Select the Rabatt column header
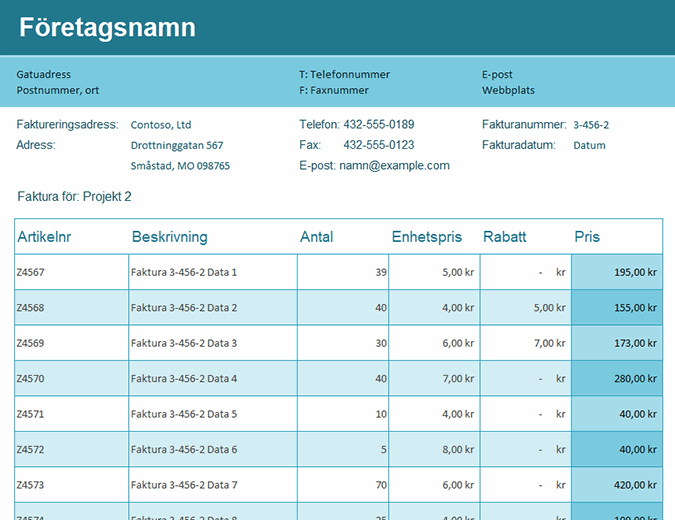The image size is (675, 520). (504, 237)
